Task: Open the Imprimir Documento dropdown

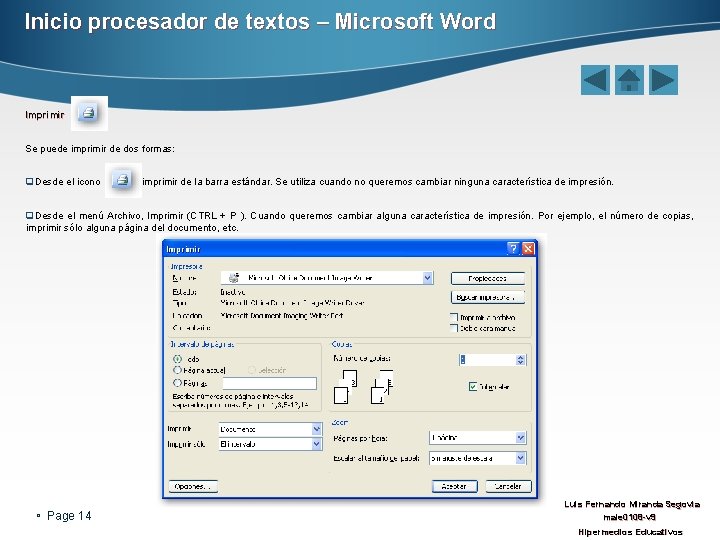Action: pyautogui.click(x=316, y=429)
